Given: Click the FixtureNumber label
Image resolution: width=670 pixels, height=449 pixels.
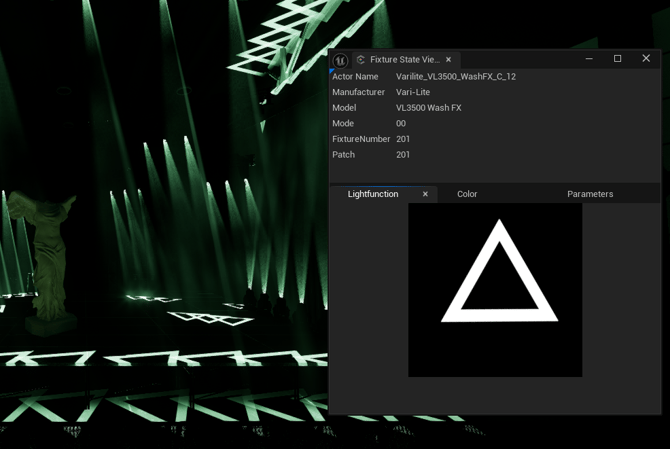Looking at the screenshot, I should [x=361, y=139].
